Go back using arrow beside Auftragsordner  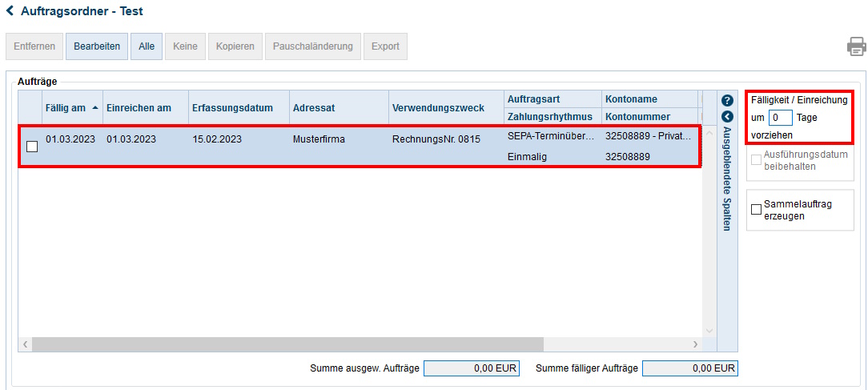[x=10, y=10]
